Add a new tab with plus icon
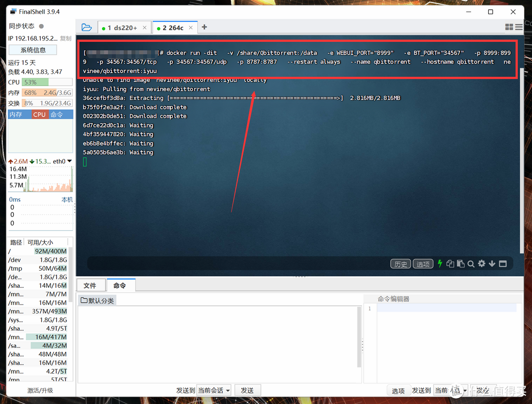The height and width of the screenshot is (404, 532). point(204,27)
